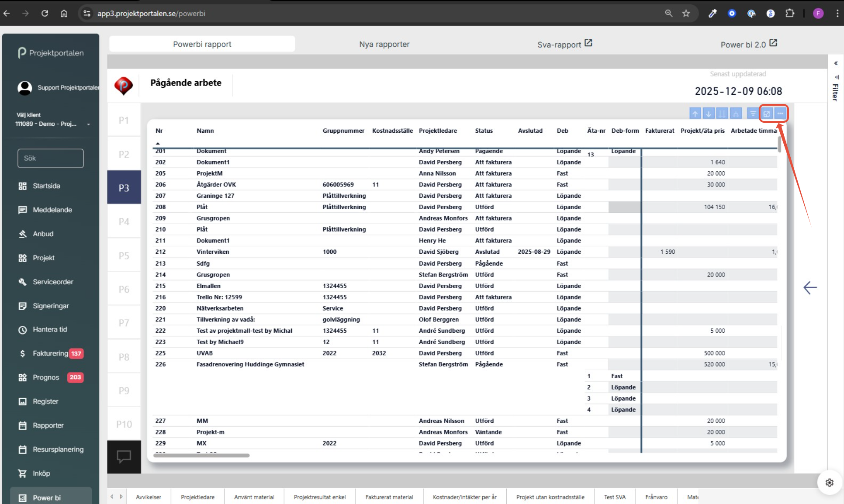Open the settings gear button
Viewport: 844px width, 504px height.
829,483
